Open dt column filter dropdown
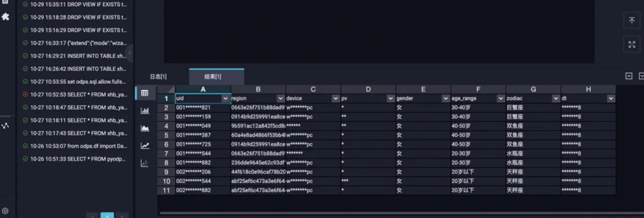This screenshot has height=218, width=644. [x=611, y=99]
